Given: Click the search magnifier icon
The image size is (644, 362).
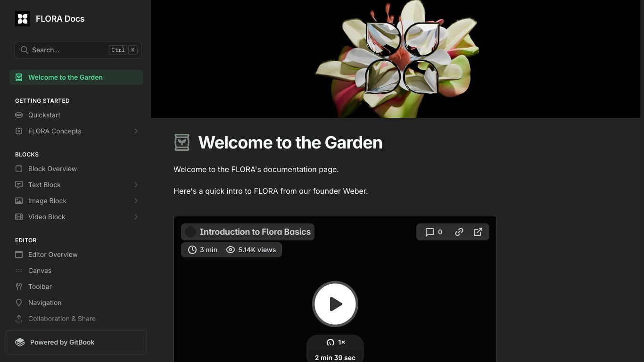Looking at the screenshot, I should click(x=25, y=50).
